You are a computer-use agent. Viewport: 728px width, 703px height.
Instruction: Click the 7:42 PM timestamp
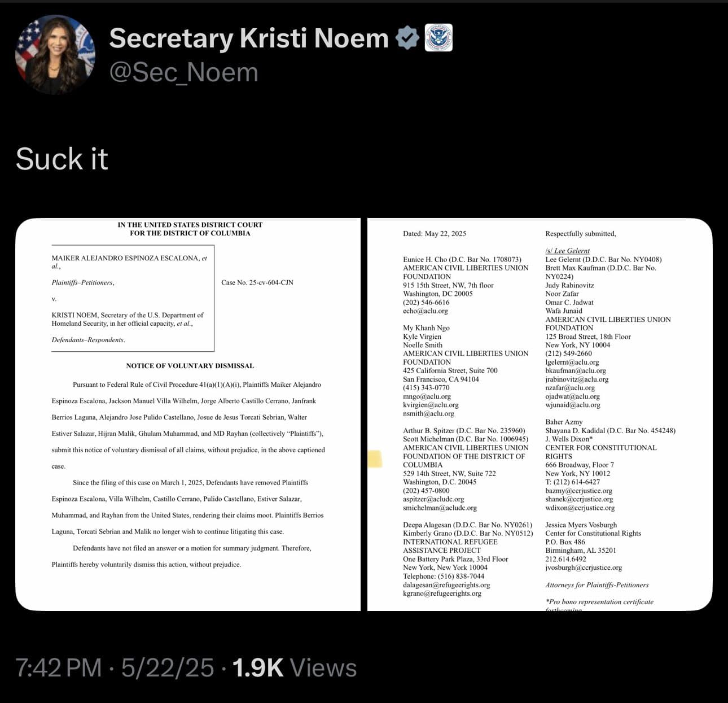click(x=59, y=668)
